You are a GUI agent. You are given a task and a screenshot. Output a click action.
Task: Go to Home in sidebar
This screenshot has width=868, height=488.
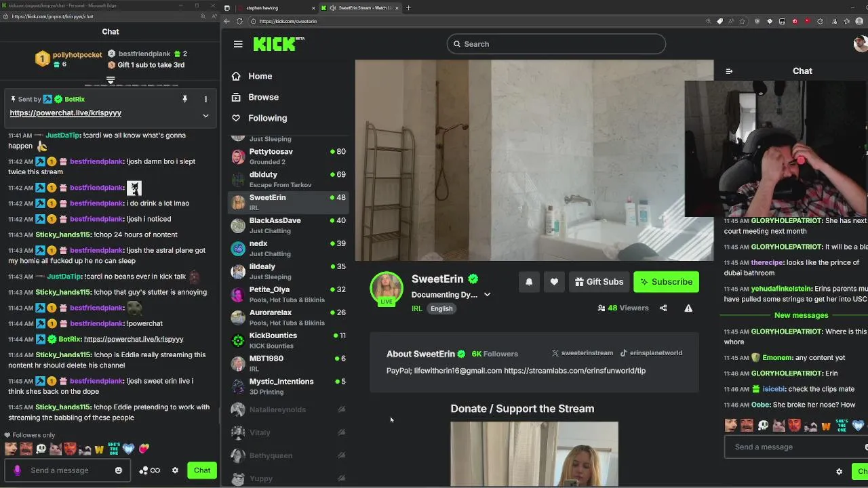pyautogui.click(x=252, y=77)
